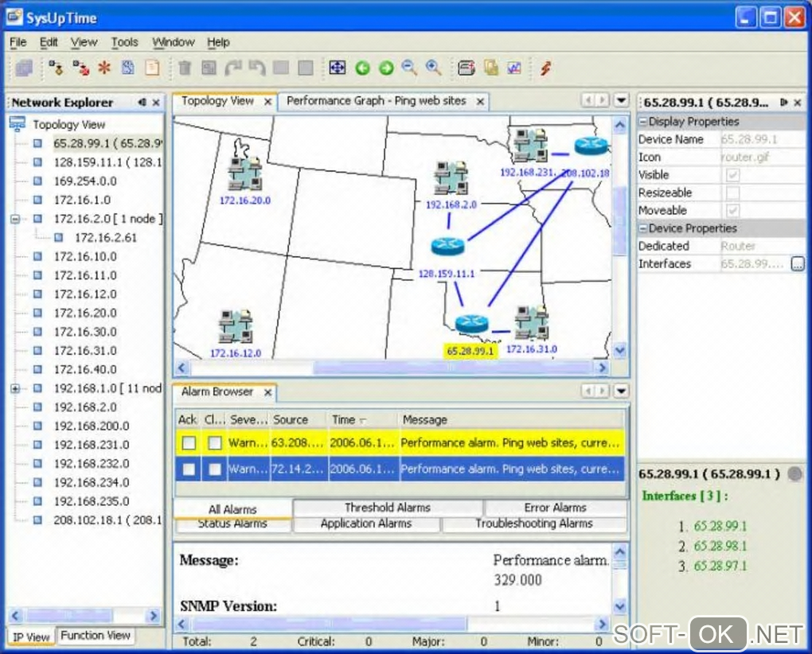Screen dimensions: 812x654
Task: Click the Time column sort arrow
Action: (x=363, y=421)
